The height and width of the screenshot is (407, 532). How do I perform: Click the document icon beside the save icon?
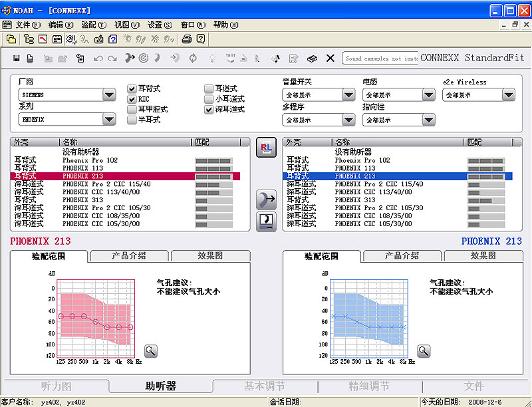click(30, 59)
